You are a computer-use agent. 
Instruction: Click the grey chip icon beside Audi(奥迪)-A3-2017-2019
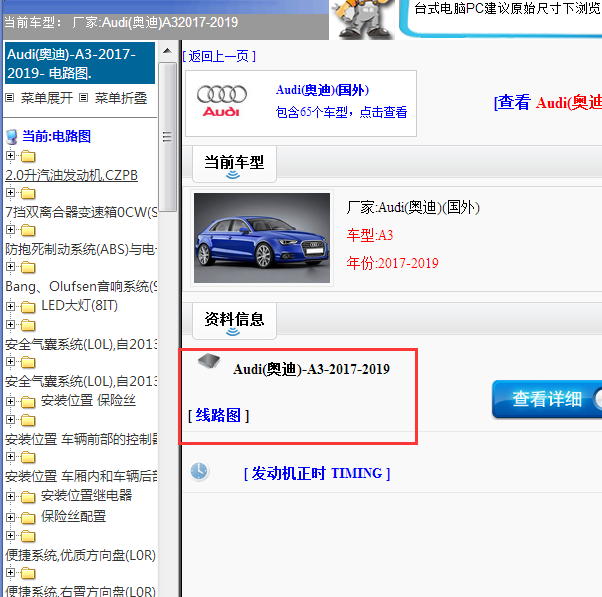[x=209, y=361]
